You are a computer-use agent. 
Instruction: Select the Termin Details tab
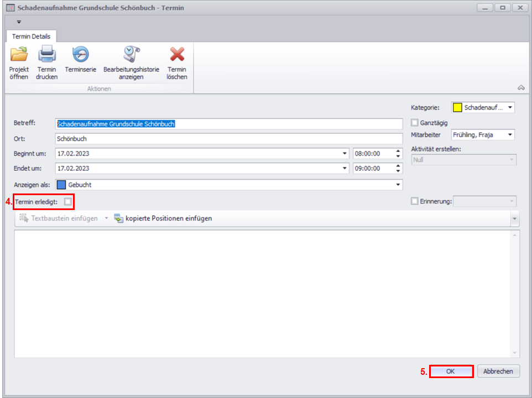[x=31, y=36]
